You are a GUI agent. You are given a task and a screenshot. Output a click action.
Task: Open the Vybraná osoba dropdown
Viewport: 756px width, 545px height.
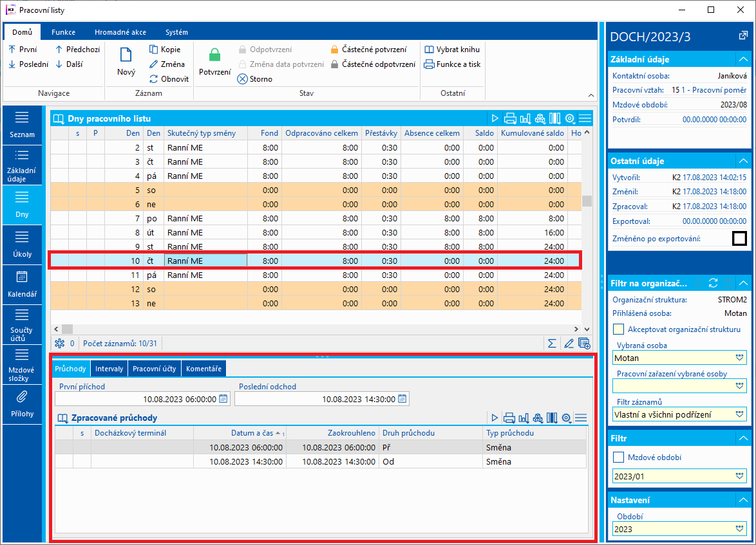[x=739, y=358]
